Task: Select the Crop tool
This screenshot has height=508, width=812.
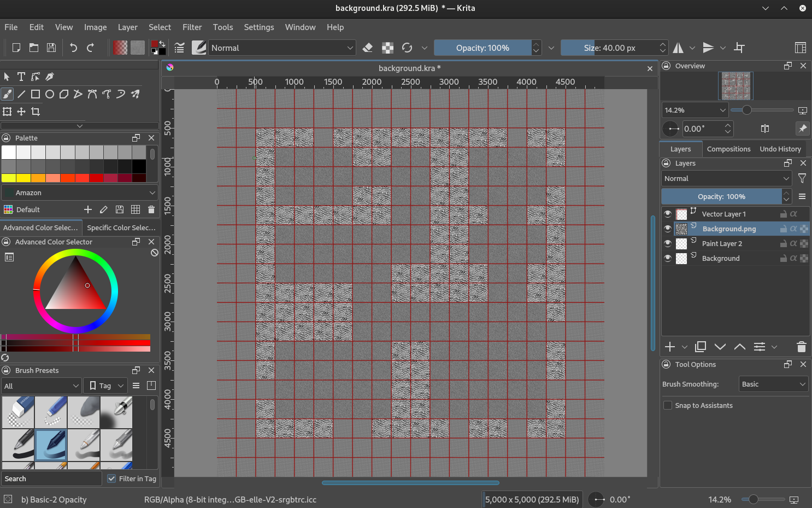Action: pyautogui.click(x=36, y=112)
